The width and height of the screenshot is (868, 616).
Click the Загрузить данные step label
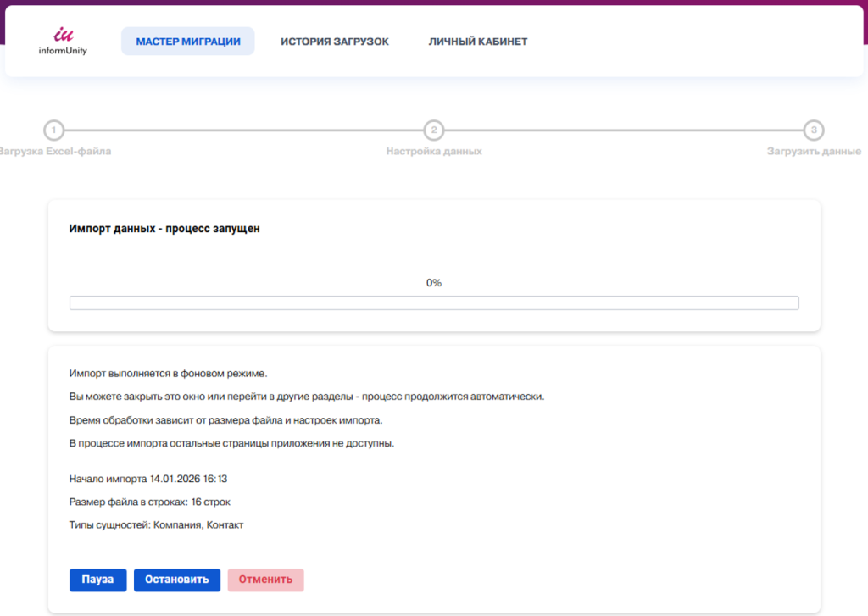pos(814,152)
